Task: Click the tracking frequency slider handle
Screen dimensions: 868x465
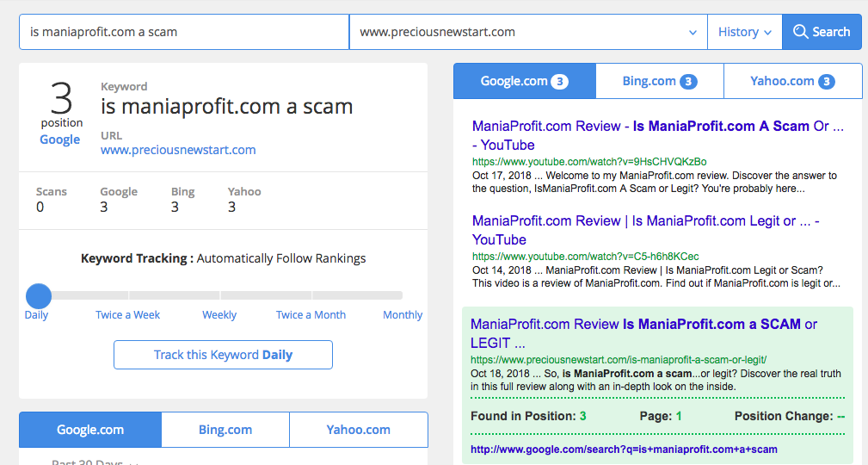Action: click(39, 296)
